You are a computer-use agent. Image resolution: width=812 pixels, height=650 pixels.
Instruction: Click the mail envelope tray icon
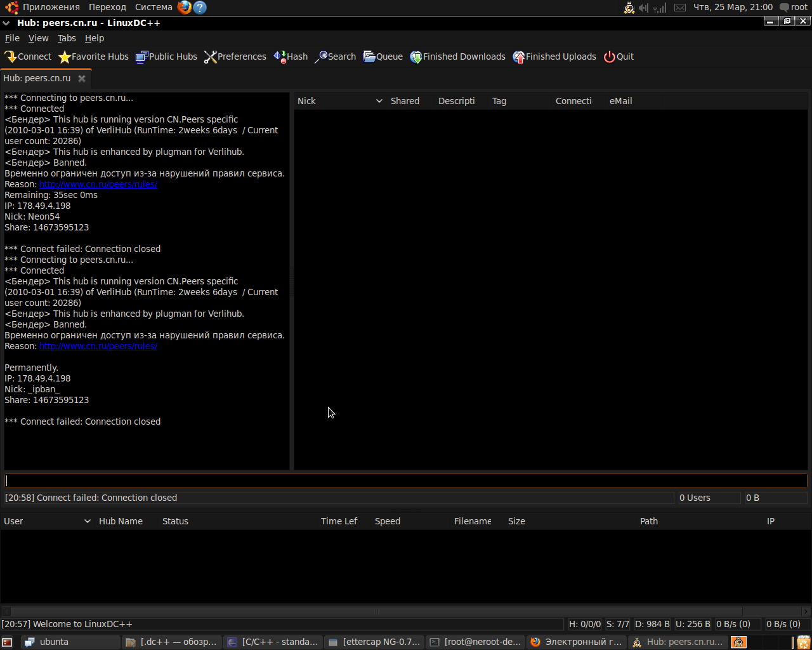click(680, 8)
